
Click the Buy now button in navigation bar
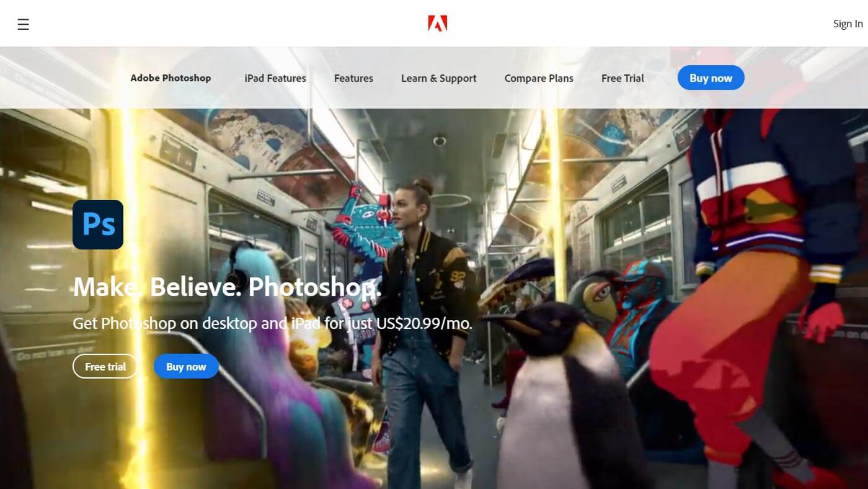[711, 78]
